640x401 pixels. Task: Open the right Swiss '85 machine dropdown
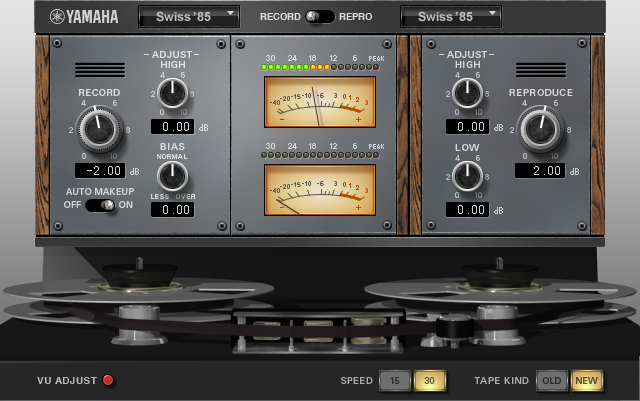click(451, 17)
